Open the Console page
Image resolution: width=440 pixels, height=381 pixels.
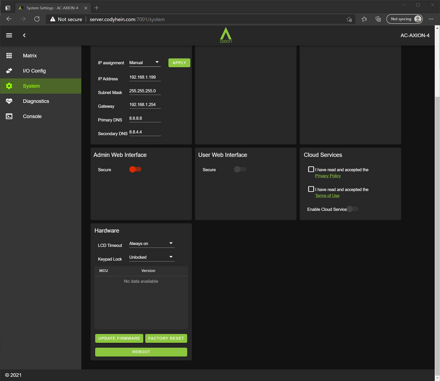(x=41, y=116)
